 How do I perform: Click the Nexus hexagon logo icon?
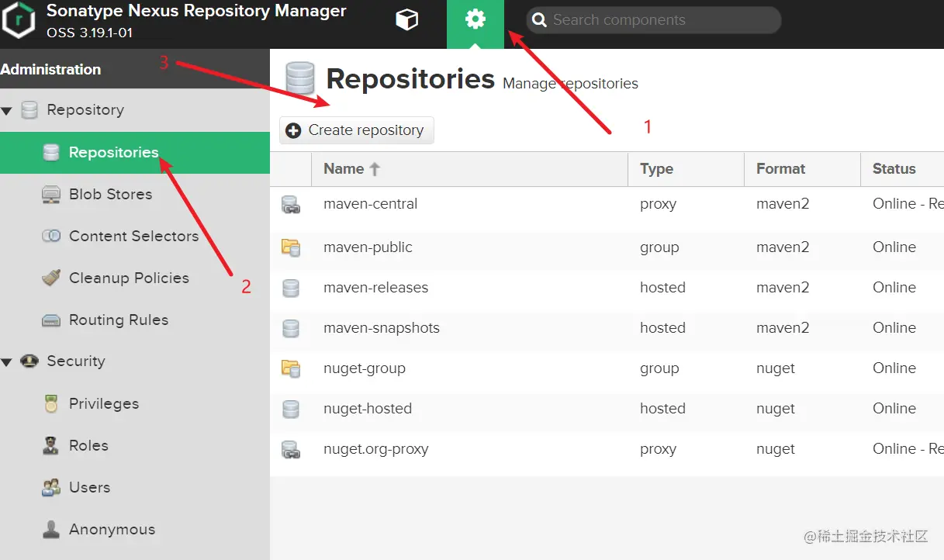(18, 22)
